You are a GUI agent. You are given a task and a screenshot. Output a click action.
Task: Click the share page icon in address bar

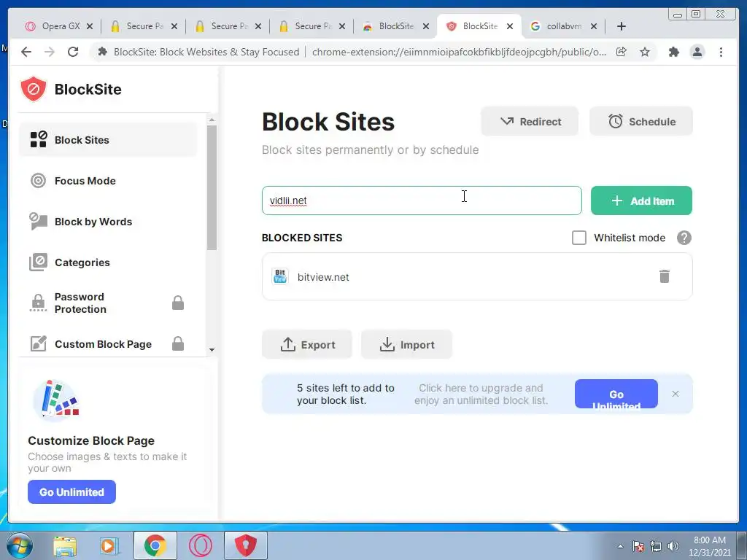tap(622, 52)
